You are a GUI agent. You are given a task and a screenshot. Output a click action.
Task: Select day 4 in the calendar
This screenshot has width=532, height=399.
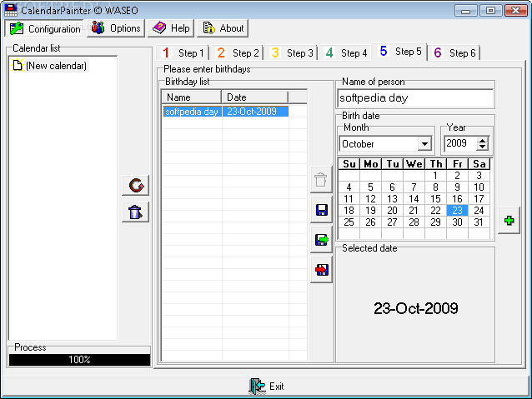tap(349, 187)
